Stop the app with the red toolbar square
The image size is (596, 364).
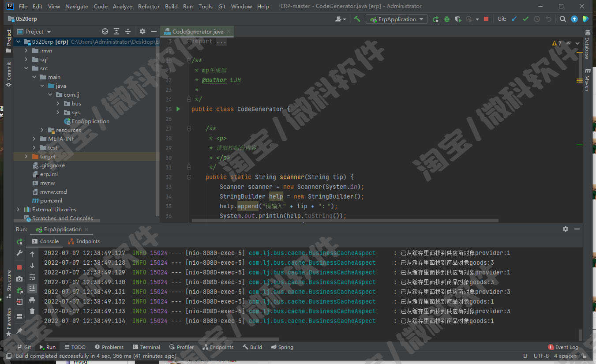click(x=486, y=19)
